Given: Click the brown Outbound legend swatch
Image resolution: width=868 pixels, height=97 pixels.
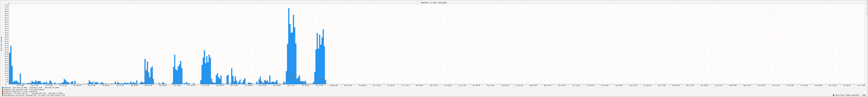Looking at the screenshot, I should coord(3,93).
